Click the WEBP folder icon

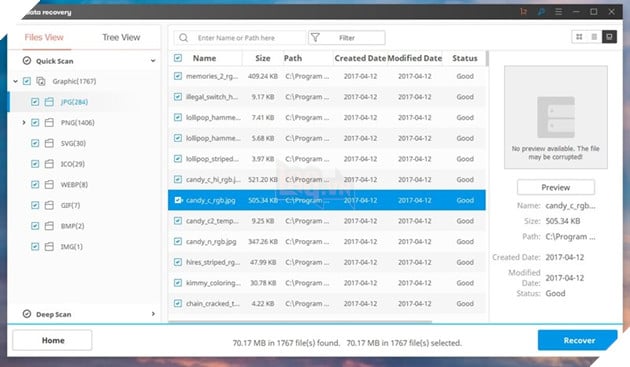[49, 185]
